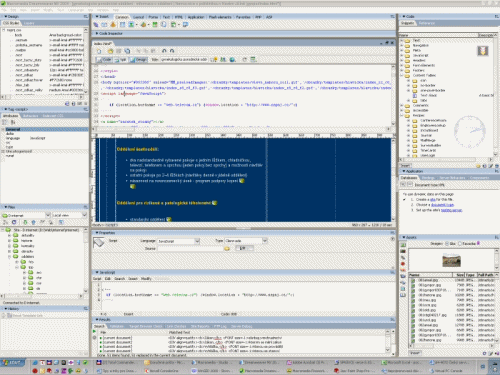Click the Insert button below Snippets list
500x375 pixels.
(x=406, y=166)
